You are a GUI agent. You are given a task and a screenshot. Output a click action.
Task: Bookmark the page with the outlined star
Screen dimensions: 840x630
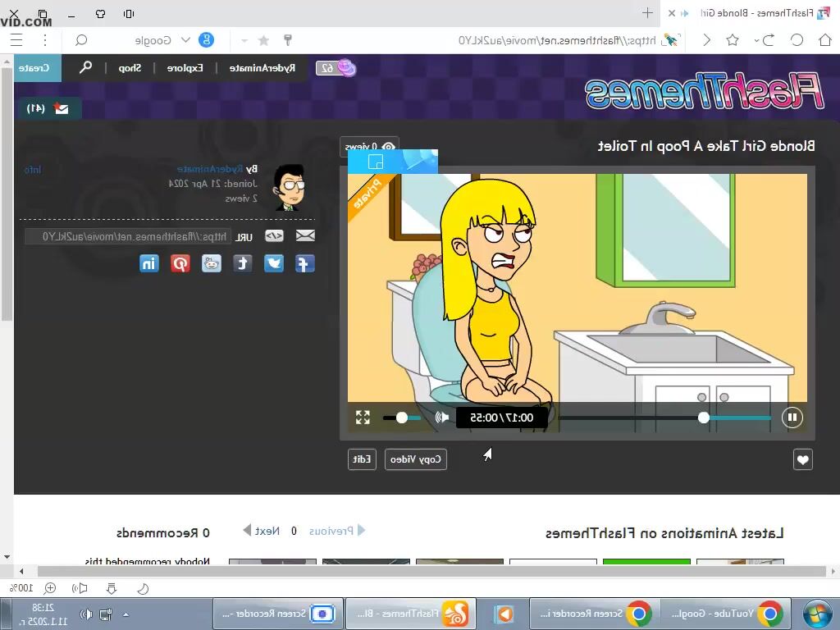(733, 40)
